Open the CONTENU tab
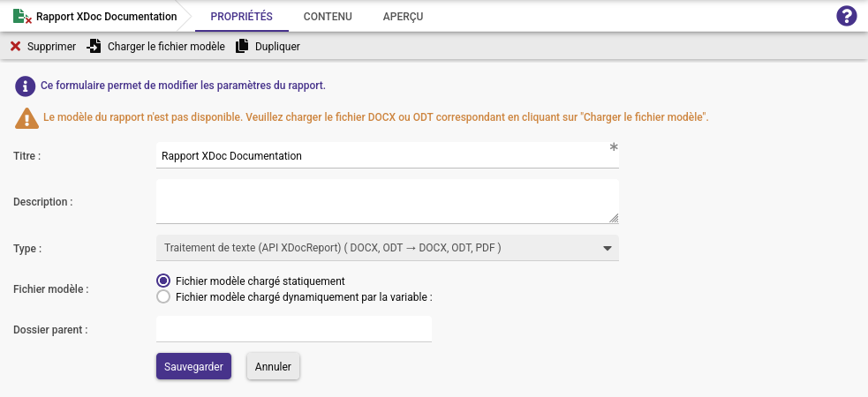Image resolution: width=868 pixels, height=397 pixels. [328, 17]
